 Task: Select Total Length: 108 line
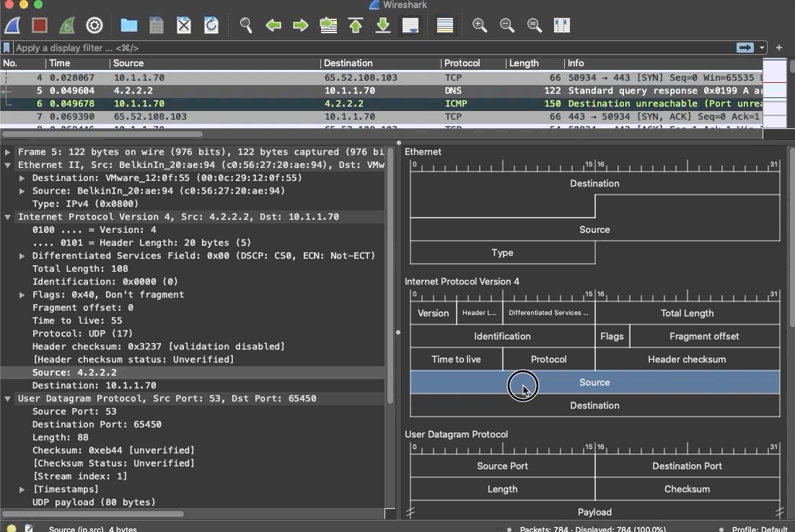(193, 269)
